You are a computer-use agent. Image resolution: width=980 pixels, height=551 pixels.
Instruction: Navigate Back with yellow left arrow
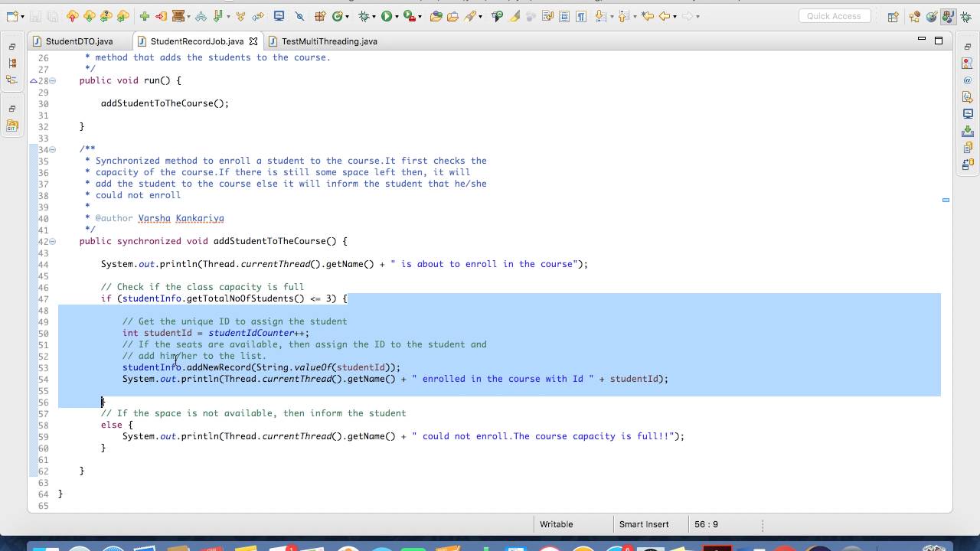pyautogui.click(x=665, y=16)
